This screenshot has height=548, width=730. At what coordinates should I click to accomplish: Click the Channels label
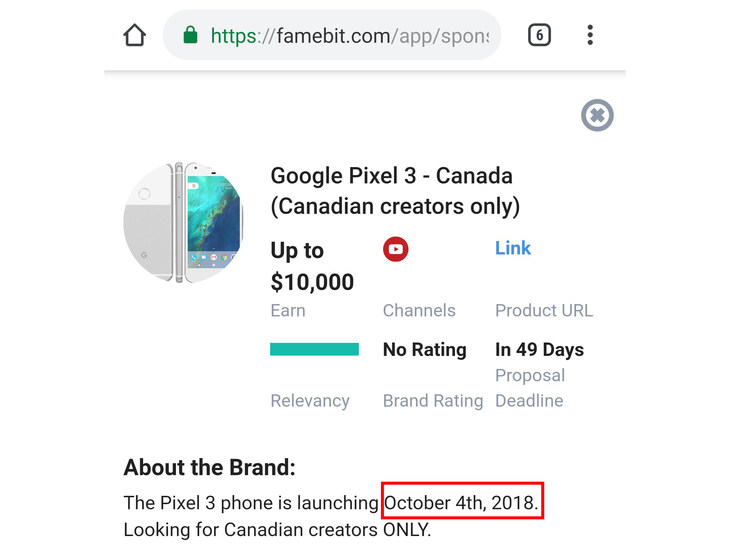419,310
